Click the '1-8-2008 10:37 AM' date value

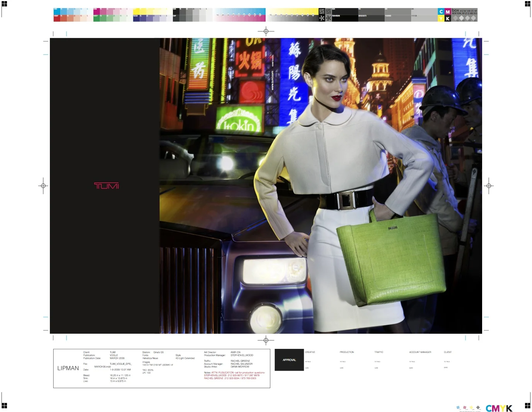[120, 370]
